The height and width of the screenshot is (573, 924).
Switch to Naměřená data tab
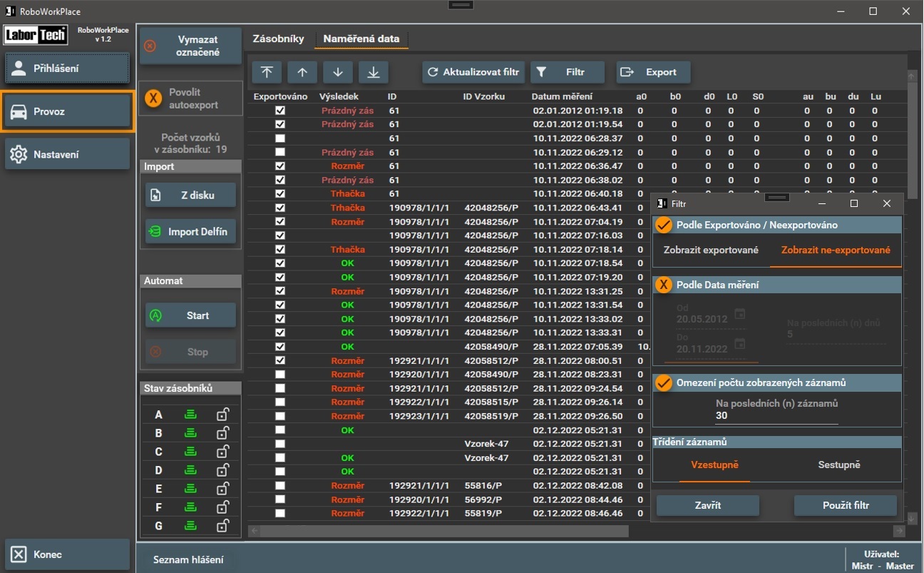361,39
